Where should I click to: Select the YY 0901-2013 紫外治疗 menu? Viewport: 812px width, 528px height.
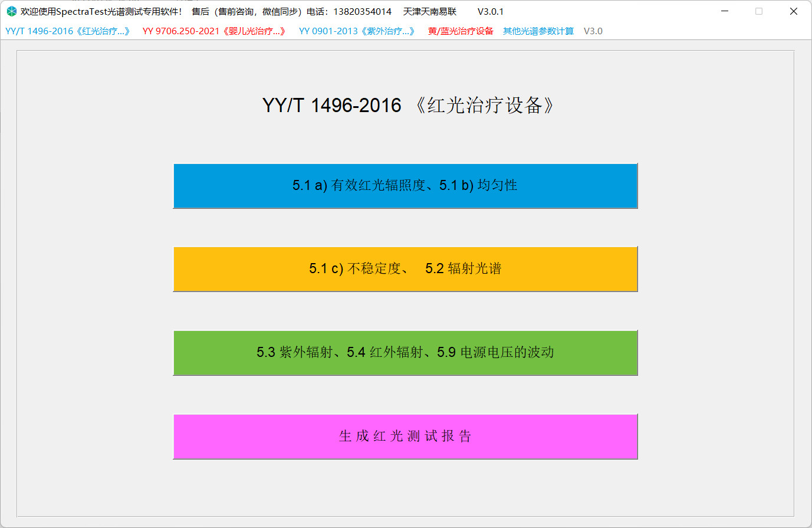pyautogui.click(x=357, y=31)
